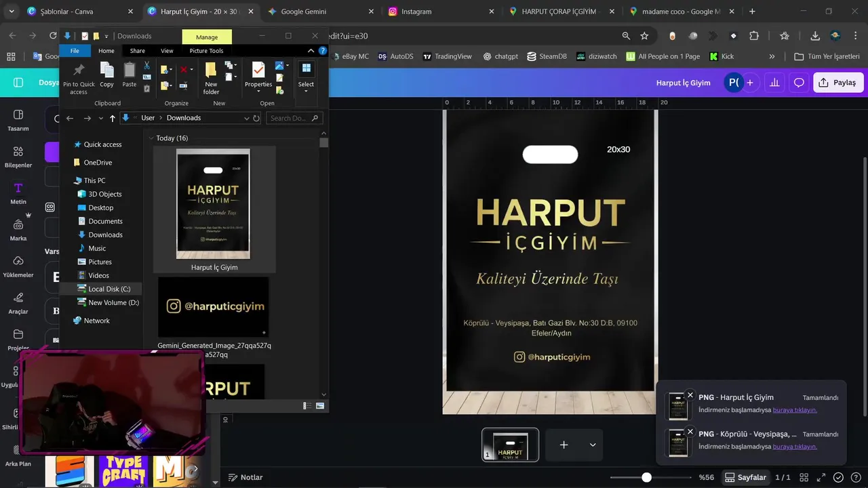Open Araçlar tools panel in Canva

18,303
